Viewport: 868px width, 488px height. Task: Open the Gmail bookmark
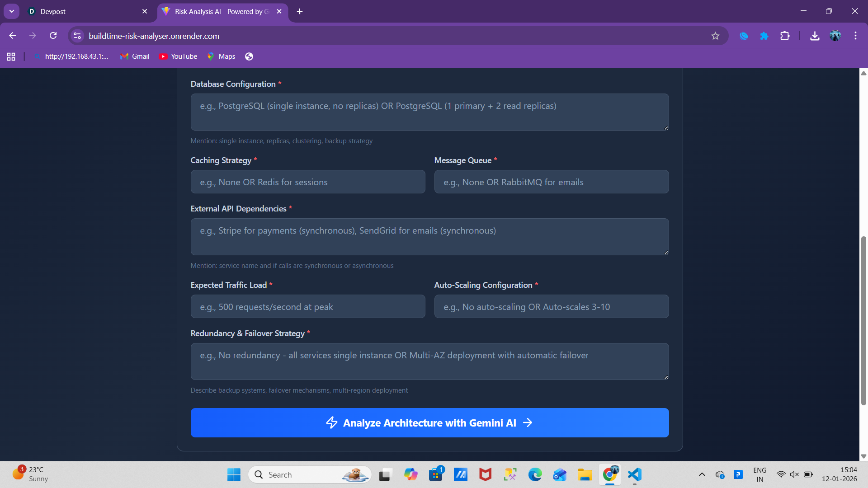(x=135, y=56)
